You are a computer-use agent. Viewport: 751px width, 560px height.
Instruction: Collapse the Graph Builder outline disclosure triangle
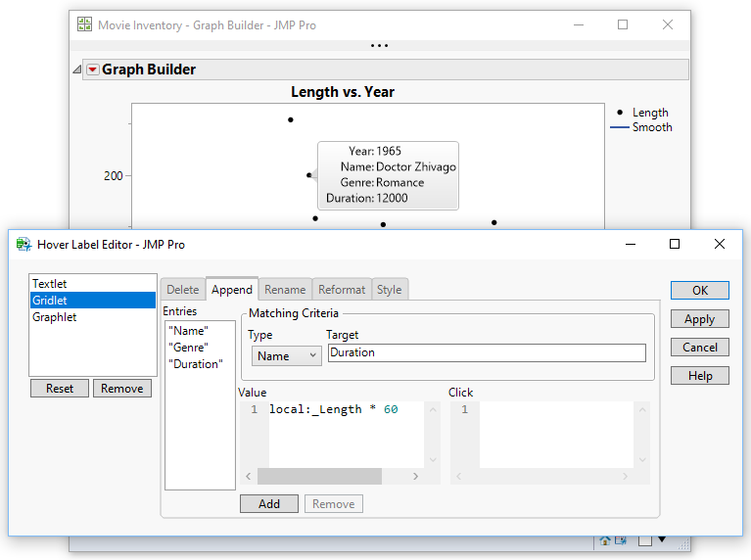click(x=77, y=70)
